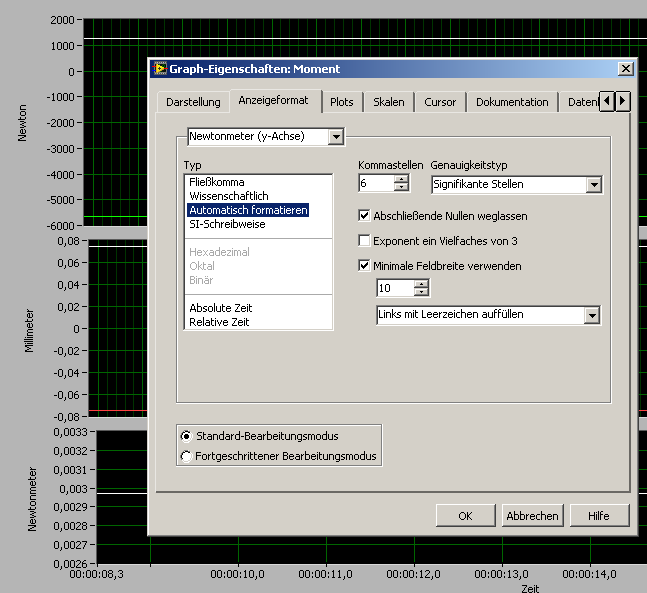Screen dimensions: 647x593
Task: Select Fortgeschrittener Bearbeitungsmodus radio button
Action: 185,456
